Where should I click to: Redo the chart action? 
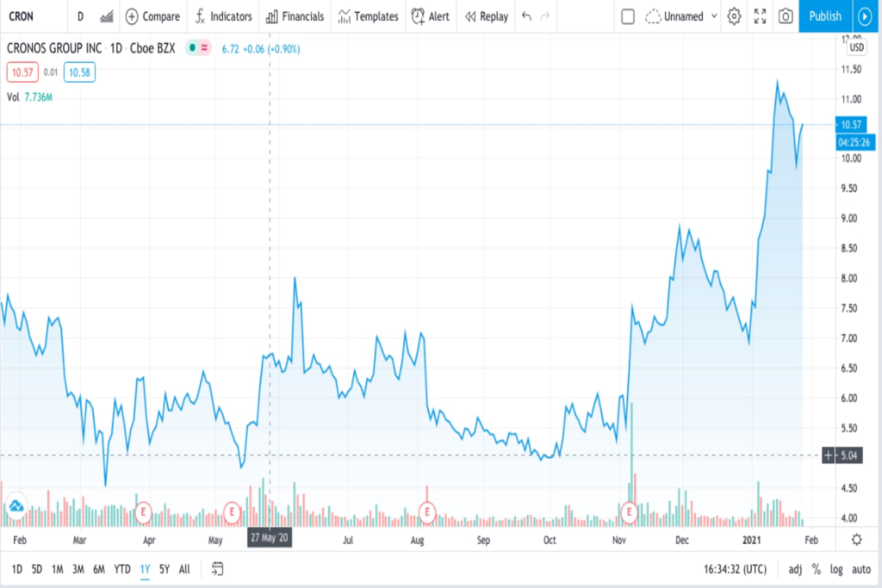click(544, 16)
